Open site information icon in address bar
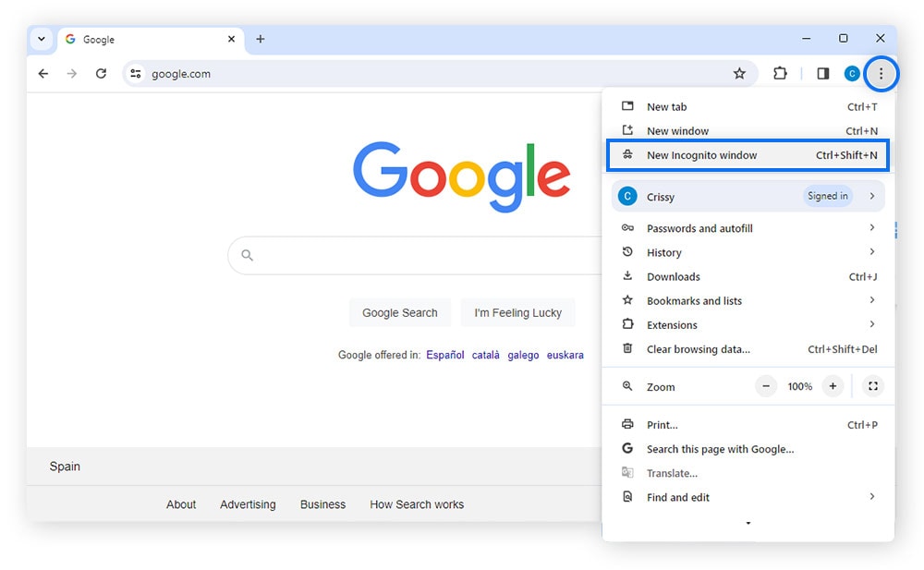This screenshot has height=570, width=924. [x=136, y=74]
